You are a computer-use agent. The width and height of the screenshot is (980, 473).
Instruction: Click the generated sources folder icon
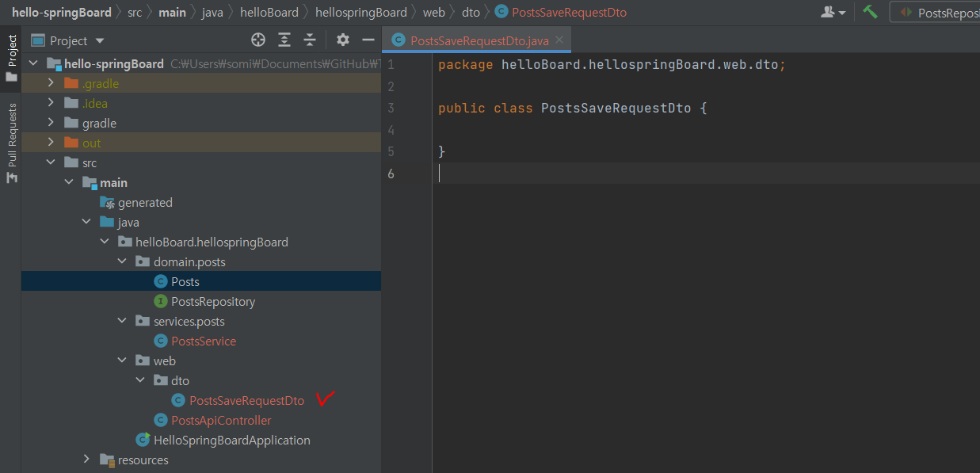[107, 202]
